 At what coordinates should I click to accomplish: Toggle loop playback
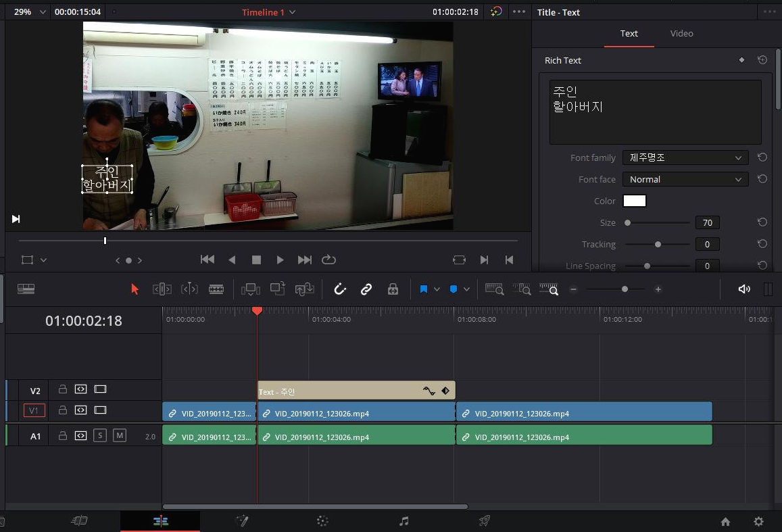coord(328,260)
